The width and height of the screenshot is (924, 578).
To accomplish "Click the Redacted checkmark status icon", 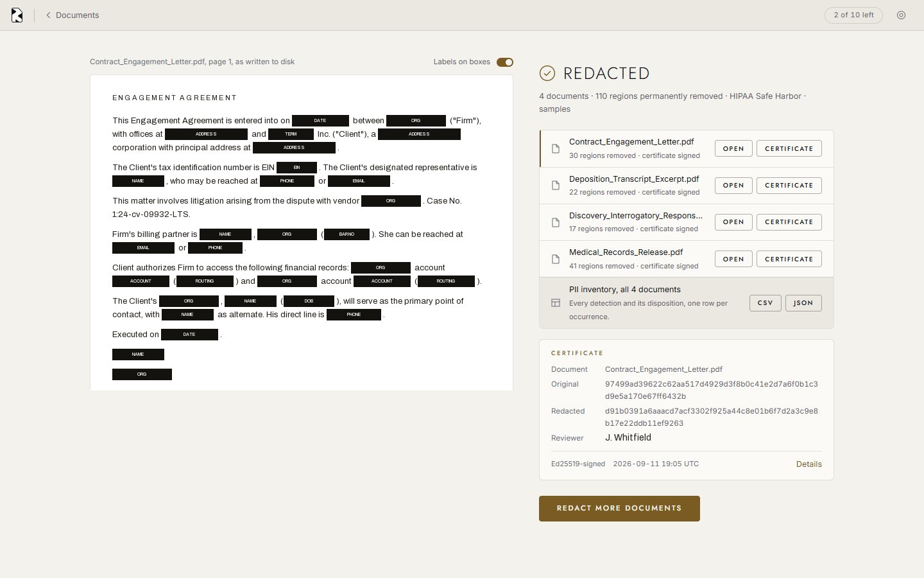I will point(547,73).
